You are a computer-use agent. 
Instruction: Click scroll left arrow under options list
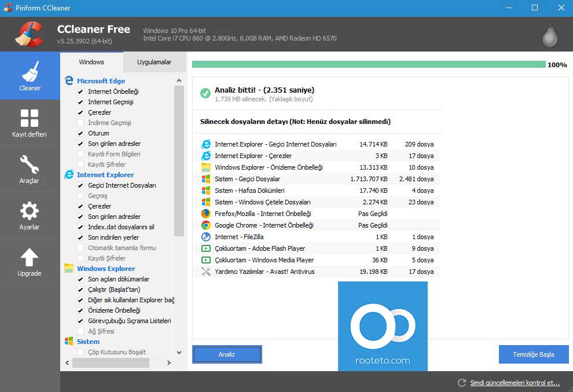[67, 362]
